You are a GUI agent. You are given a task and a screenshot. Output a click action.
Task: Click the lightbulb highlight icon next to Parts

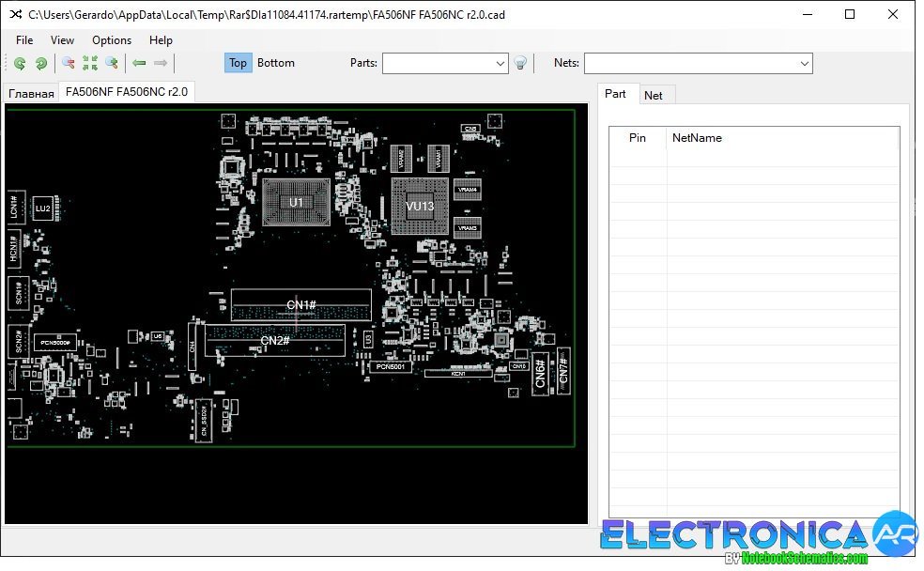tap(520, 63)
